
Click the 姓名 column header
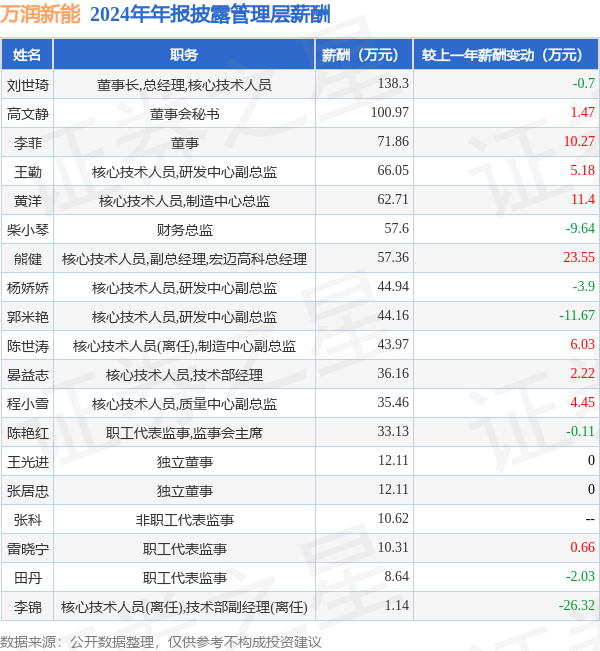point(27,54)
